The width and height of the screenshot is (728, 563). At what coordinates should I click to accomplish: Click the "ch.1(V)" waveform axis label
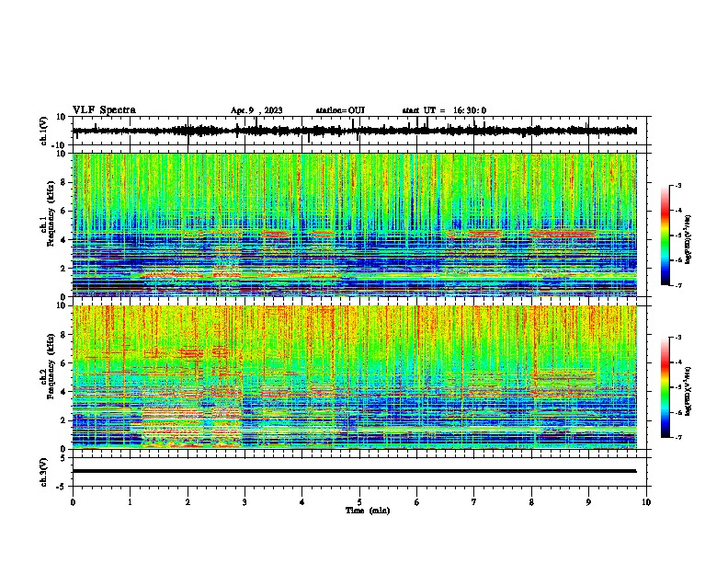pos(44,131)
